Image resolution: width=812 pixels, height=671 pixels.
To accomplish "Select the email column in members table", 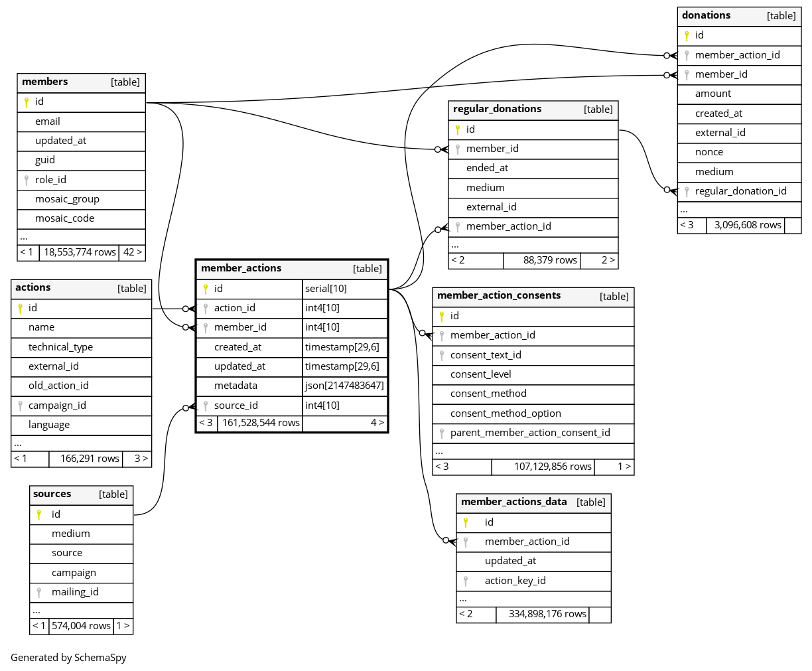I will 48,121.
